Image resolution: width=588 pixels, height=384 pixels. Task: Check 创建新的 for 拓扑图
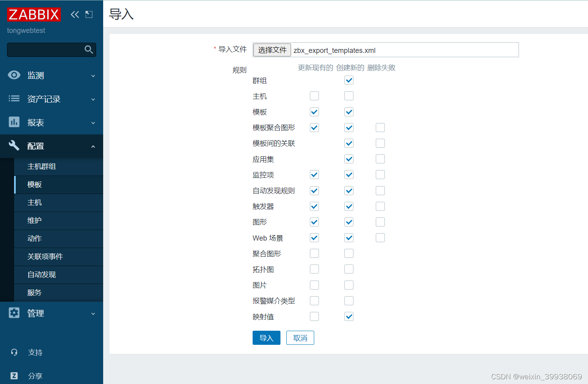coord(349,269)
